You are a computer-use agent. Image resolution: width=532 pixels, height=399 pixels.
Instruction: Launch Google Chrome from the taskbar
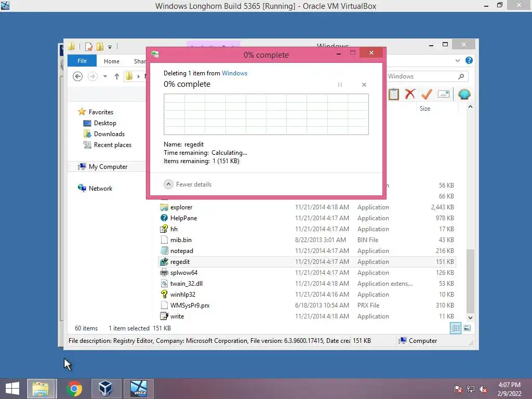click(74, 389)
